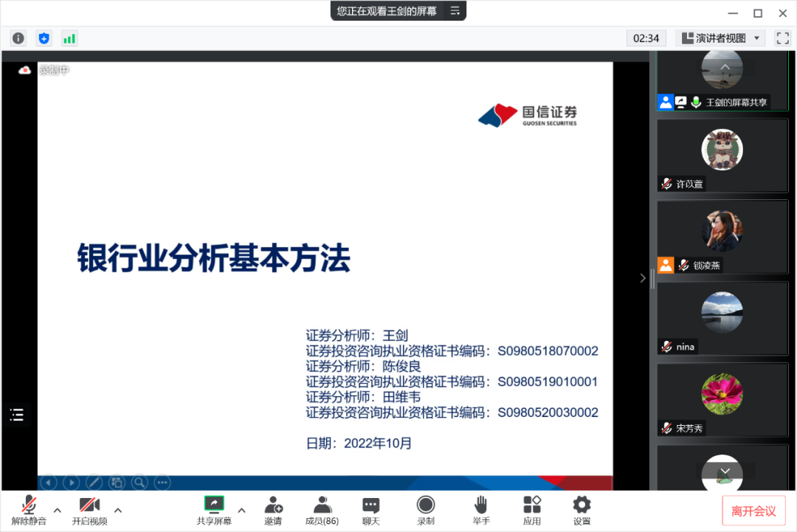Screen dimensions: 797x532
Task: Open the Chat (聊天) panel
Action: (x=370, y=510)
